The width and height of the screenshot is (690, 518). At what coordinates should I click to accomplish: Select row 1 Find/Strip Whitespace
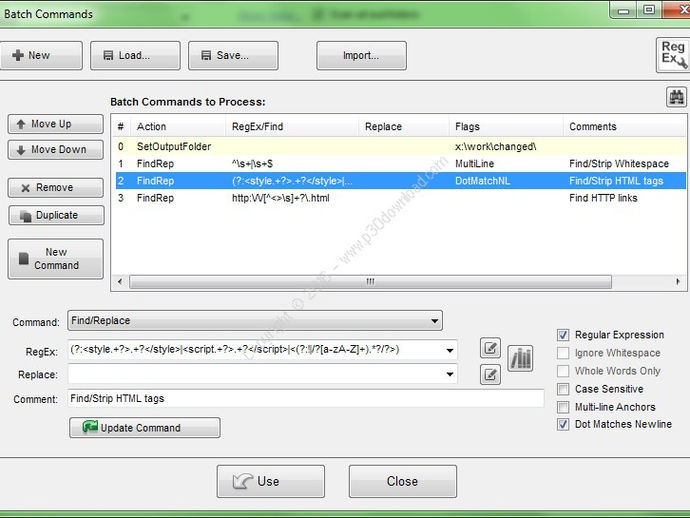pos(400,164)
